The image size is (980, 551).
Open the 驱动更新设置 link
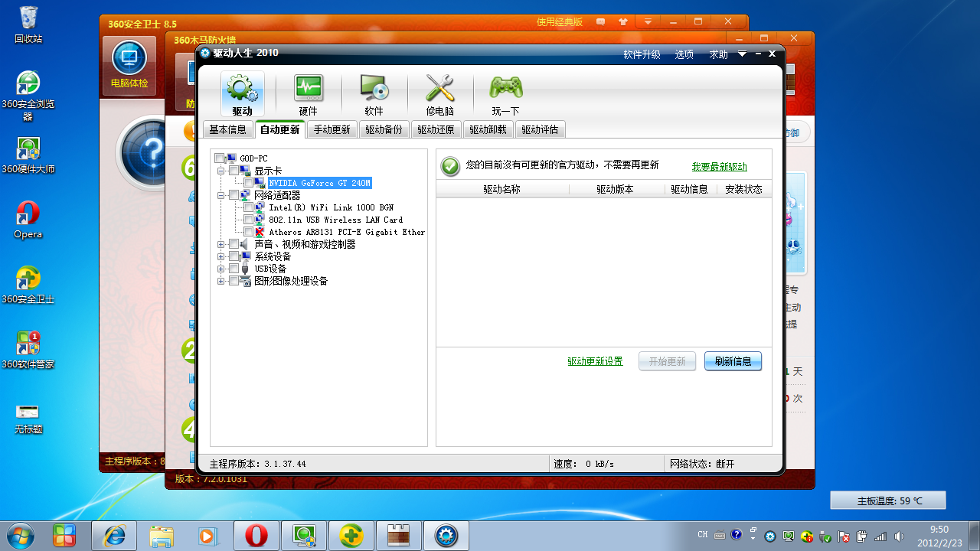coord(596,361)
